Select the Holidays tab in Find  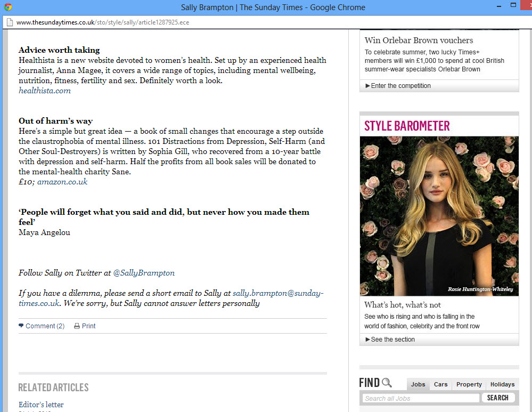(x=503, y=384)
